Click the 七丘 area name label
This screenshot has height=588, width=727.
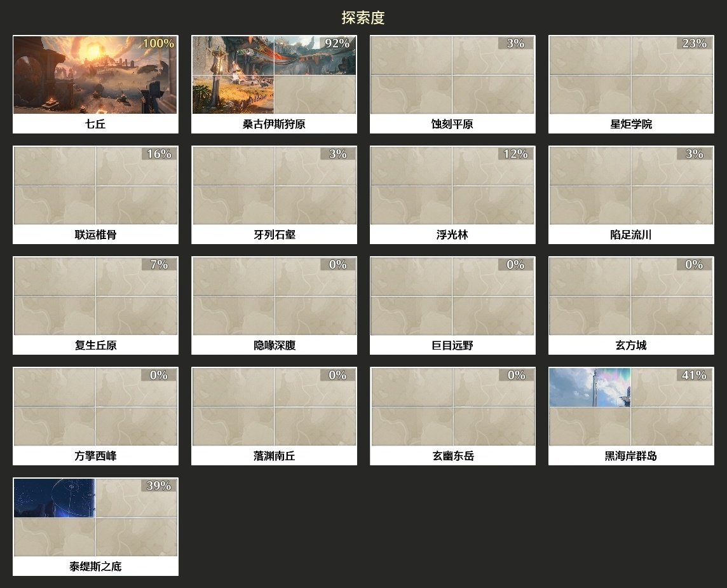point(95,124)
